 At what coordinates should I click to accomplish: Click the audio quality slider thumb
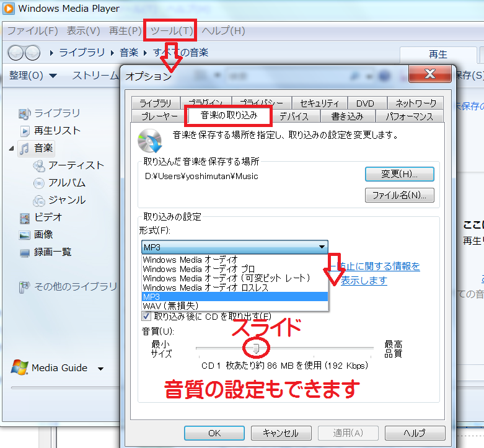pyautogui.click(x=257, y=349)
